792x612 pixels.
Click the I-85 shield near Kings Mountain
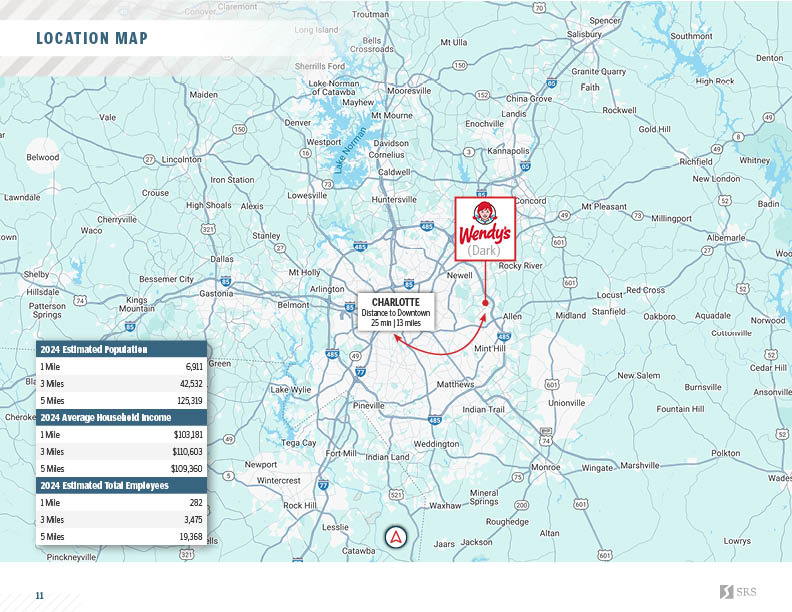point(130,326)
